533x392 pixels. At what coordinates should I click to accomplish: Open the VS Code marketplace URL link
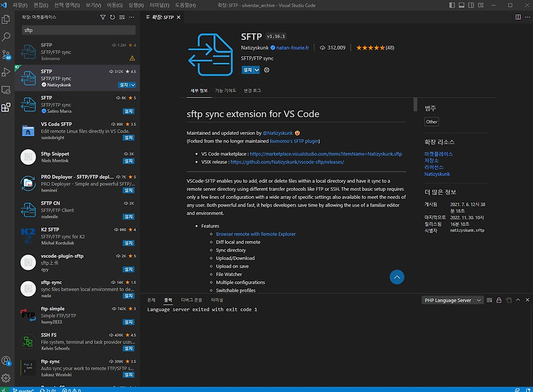coord(325,154)
